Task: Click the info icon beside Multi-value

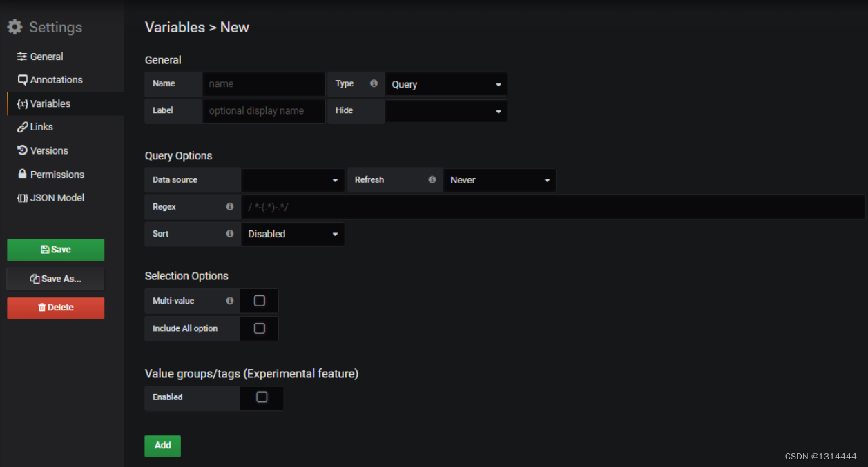Action: (229, 301)
